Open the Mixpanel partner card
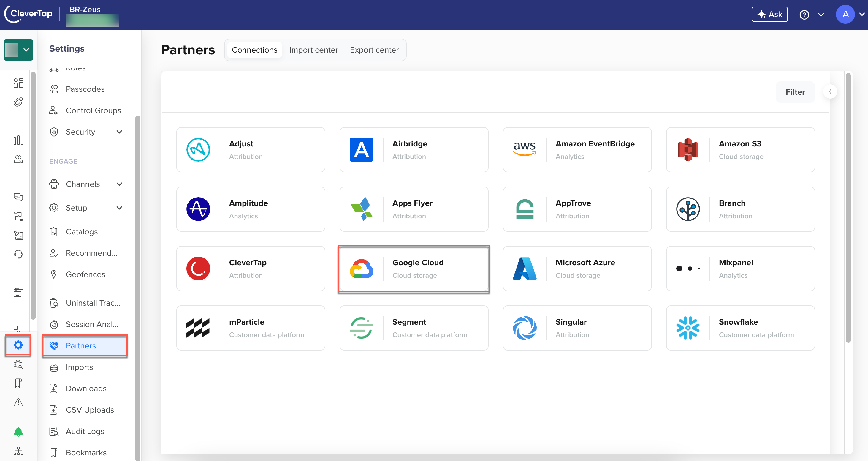The image size is (868, 461). (x=740, y=269)
